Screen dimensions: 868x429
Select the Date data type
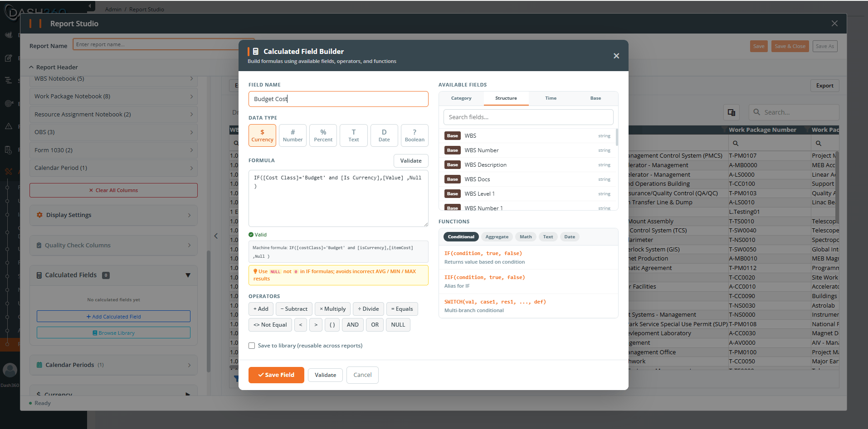click(x=384, y=135)
